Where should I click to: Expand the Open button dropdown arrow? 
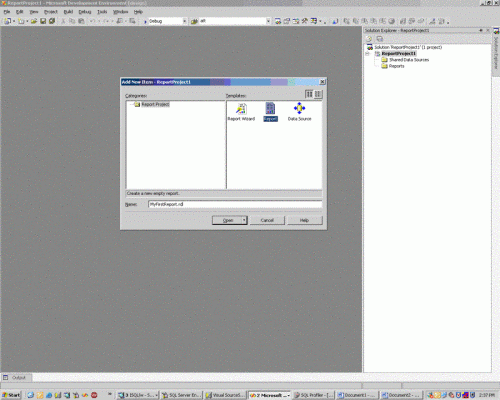pos(244,220)
